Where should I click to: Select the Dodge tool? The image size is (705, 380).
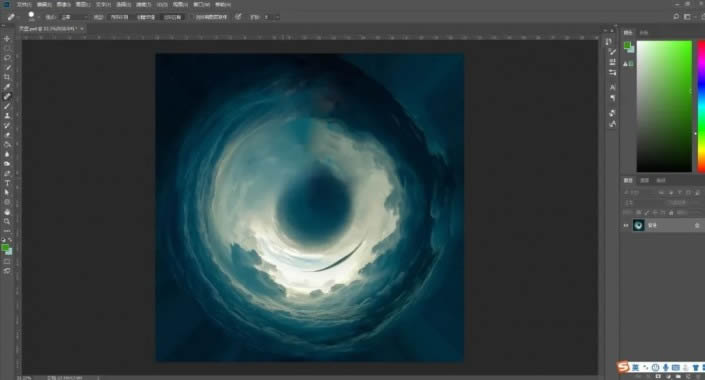click(x=7, y=164)
